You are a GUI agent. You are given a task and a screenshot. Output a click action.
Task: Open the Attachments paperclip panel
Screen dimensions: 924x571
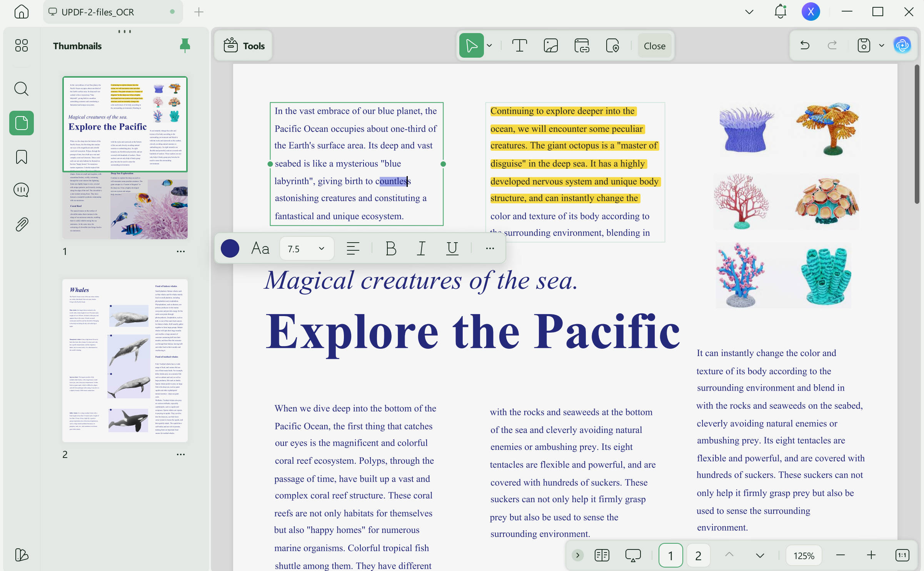(x=22, y=224)
